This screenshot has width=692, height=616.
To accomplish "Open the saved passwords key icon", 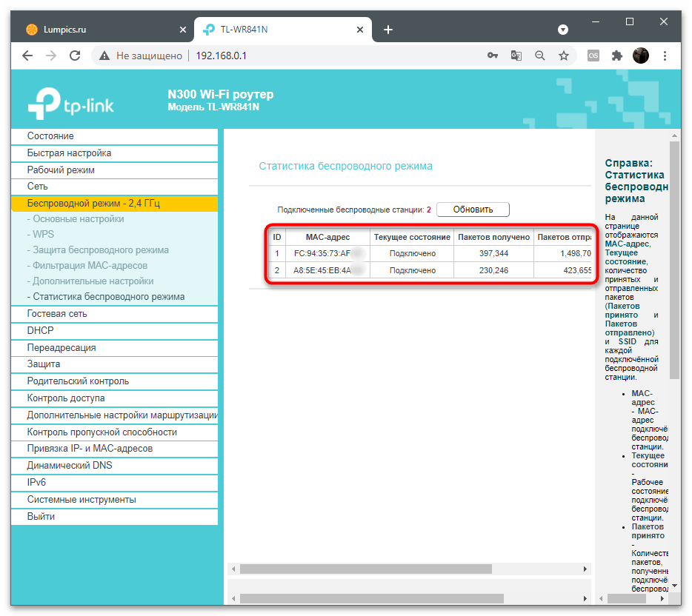I will tap(493, 56).
